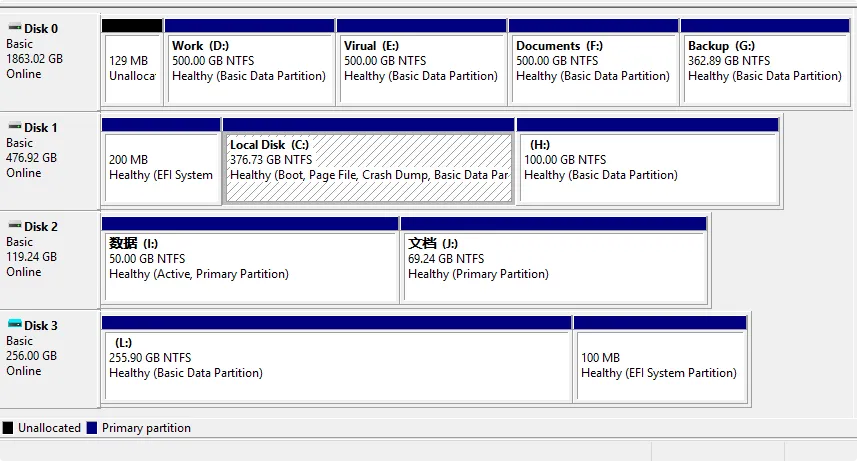Select the 文档 (J:) partition
The height and width of the screenshot is (461, 857).
tap(554, 260)
